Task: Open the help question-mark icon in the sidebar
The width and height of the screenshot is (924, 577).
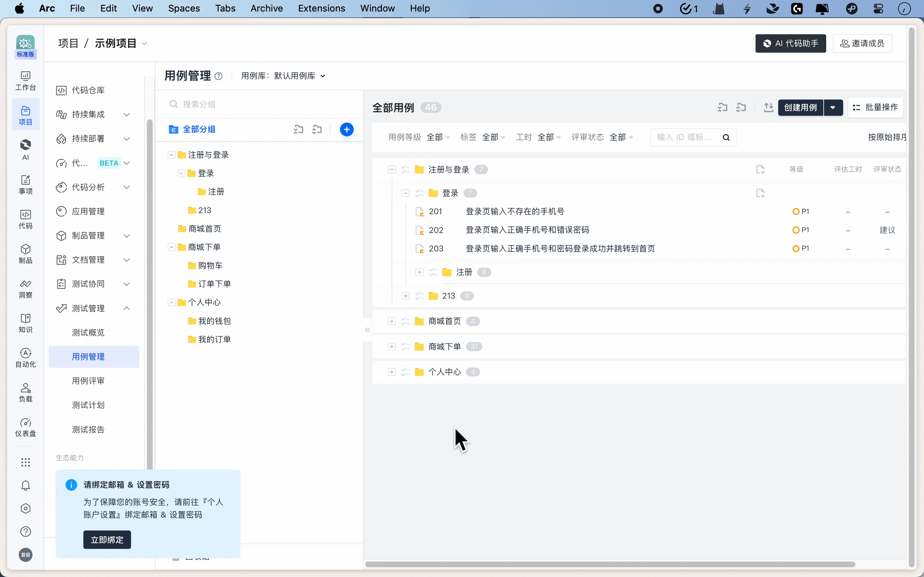Action: point(25,532)
